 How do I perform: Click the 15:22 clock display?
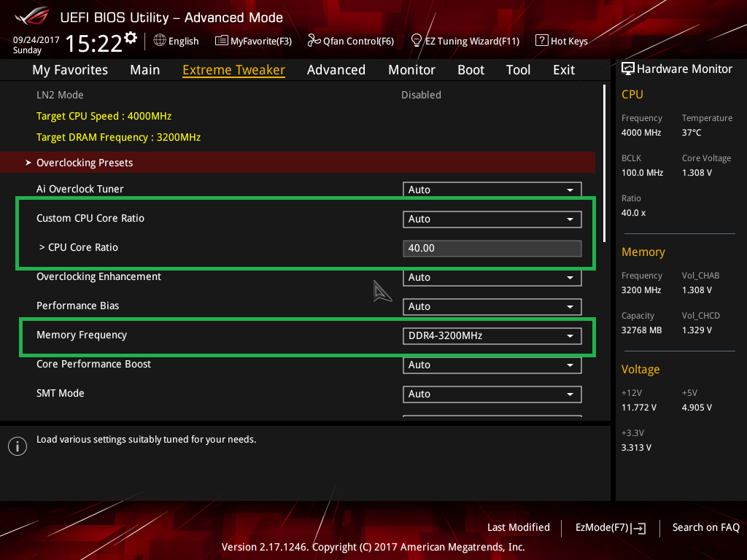tap(94, 43)
